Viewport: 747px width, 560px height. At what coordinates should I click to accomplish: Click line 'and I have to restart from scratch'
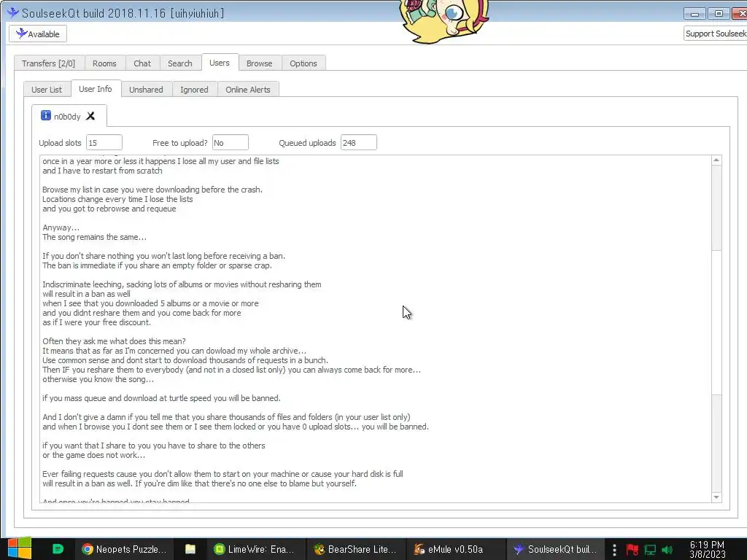[x=102, y=171]
